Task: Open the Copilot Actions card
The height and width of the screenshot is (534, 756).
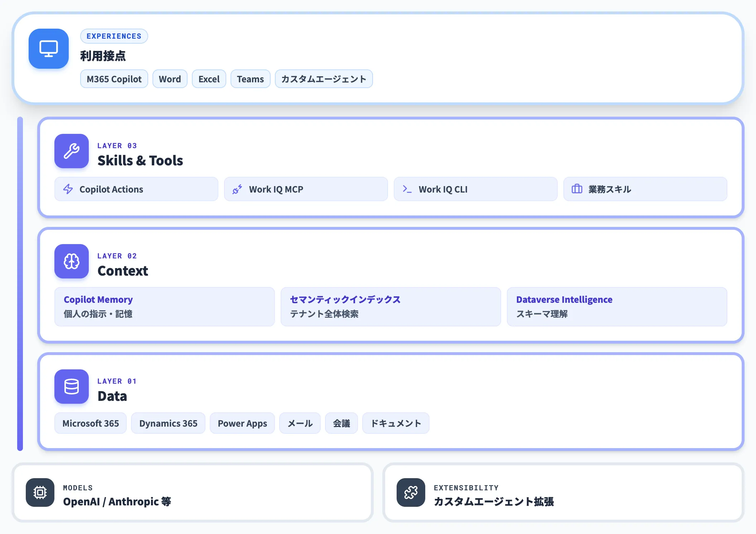Action: 136,189
